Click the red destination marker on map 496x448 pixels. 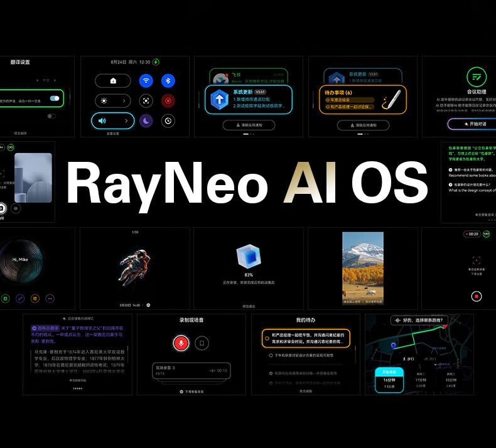point(445,327)
